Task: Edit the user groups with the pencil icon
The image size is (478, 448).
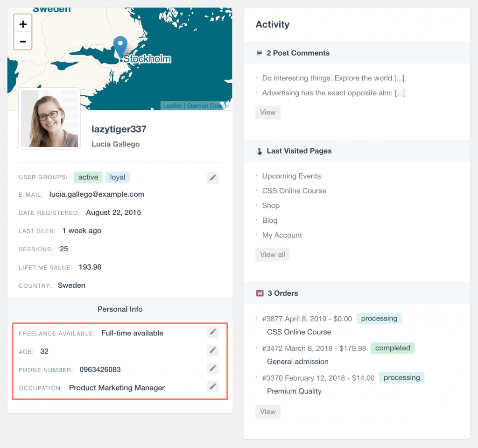Action: pos(212,178)
